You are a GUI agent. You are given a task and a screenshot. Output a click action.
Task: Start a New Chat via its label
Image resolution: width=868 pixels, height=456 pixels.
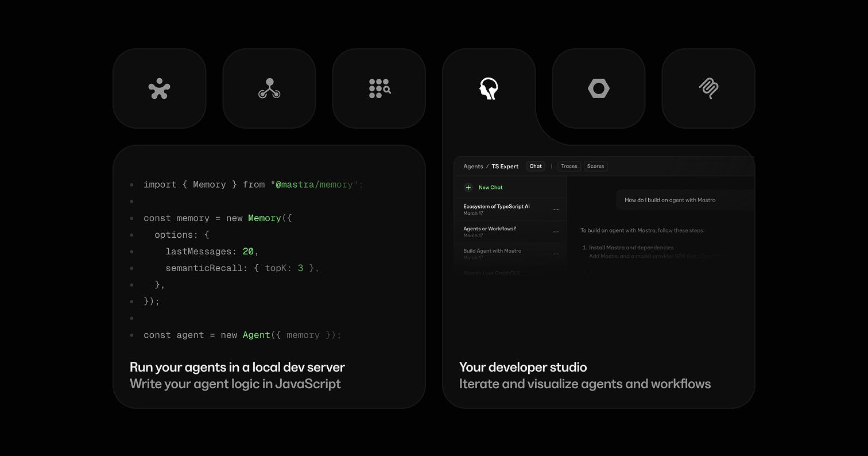point(490,187)
